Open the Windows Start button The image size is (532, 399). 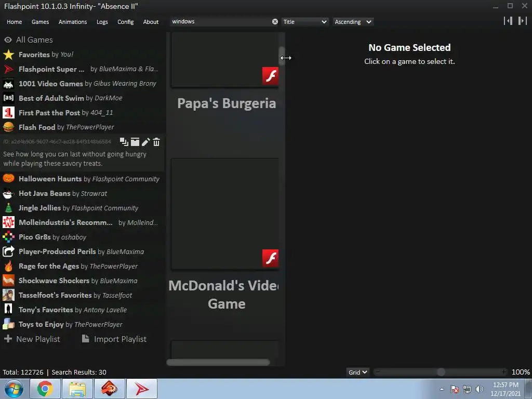14,389
